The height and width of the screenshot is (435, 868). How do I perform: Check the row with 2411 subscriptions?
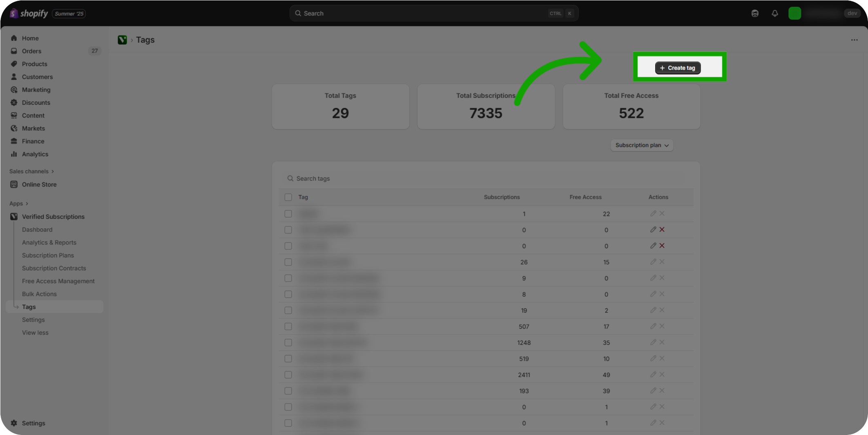(288, 375)
